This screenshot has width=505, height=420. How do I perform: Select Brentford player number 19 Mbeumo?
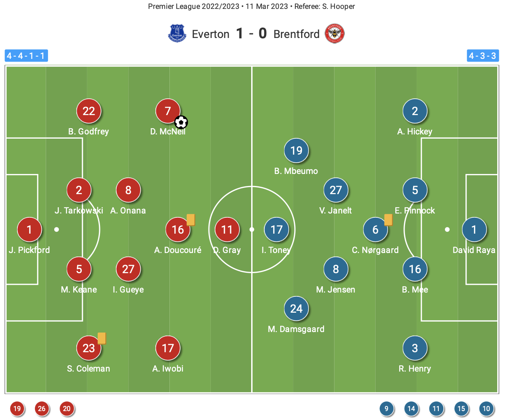pyautogui.click(x=296, y=151)
